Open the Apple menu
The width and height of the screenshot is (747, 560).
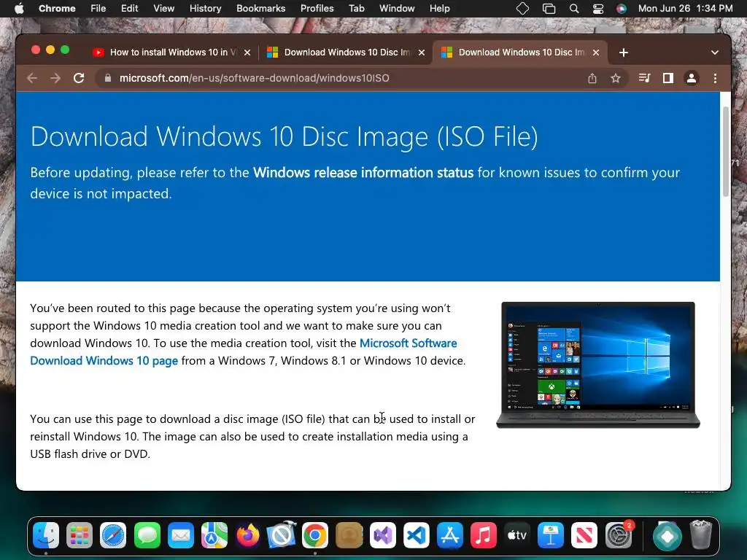click(x=19, y=9)
